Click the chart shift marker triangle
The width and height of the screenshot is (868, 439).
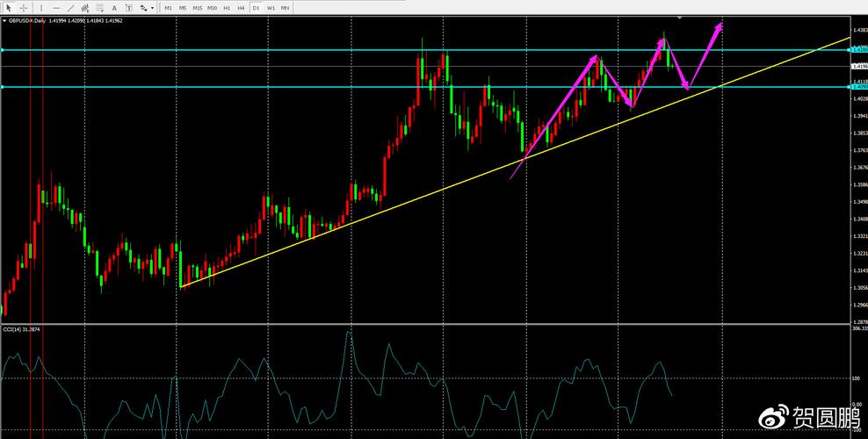(x=679, y=17)
